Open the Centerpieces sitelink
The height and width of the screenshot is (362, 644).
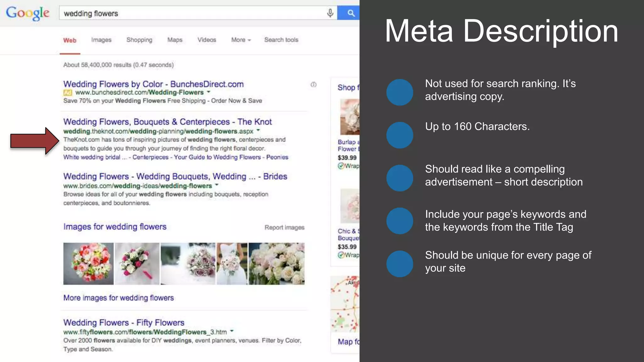coord(150,157)
